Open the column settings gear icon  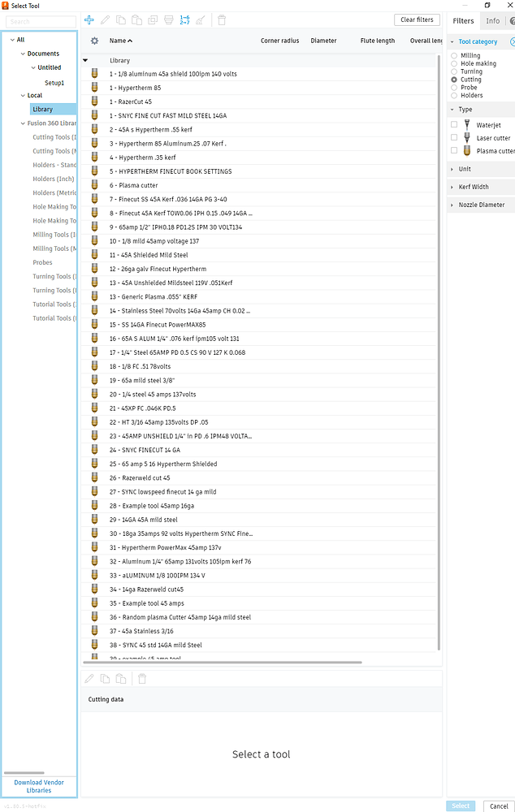click(x=94, y=41)
